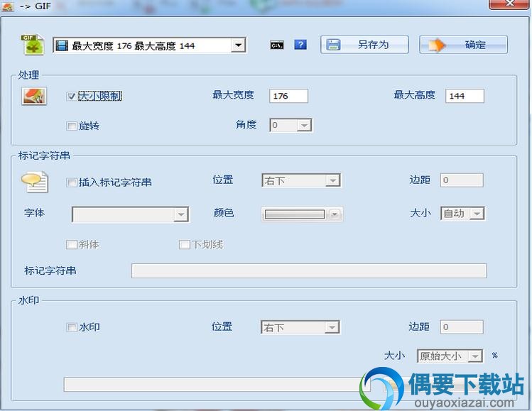This screenshot has width=532, height=411.
Task: Open the command line console icon
Action: point(277,45)
